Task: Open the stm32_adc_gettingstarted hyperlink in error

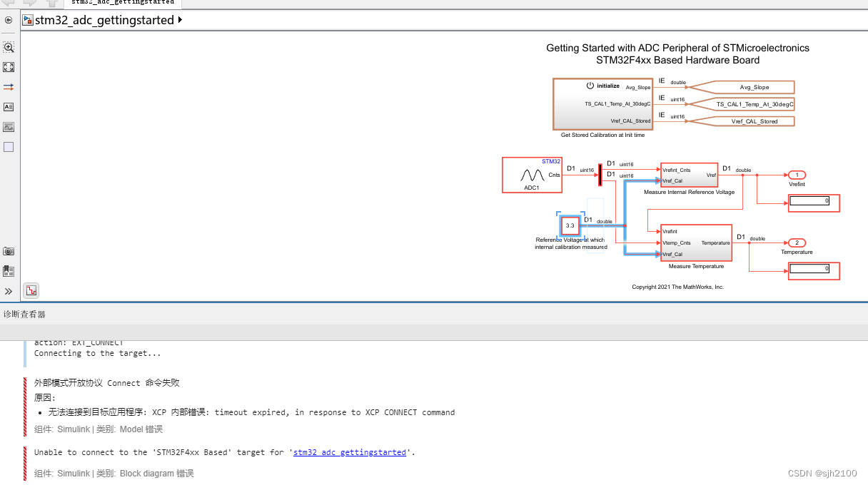Action: coord(349,452)
